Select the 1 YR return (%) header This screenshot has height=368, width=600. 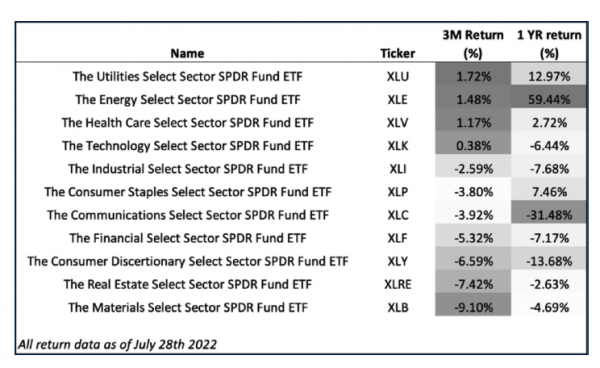(x=549, y=44)
